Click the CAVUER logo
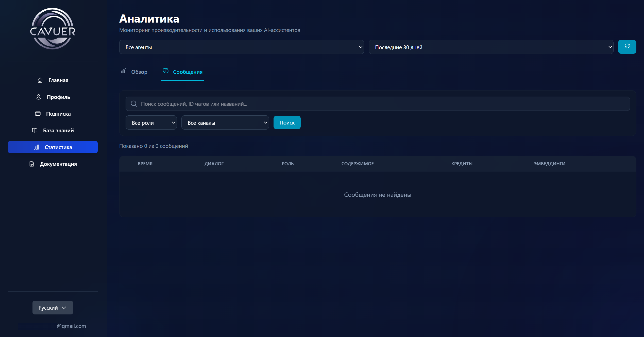The width and height of the screenshot is (644, 337). tap(53, 29)
